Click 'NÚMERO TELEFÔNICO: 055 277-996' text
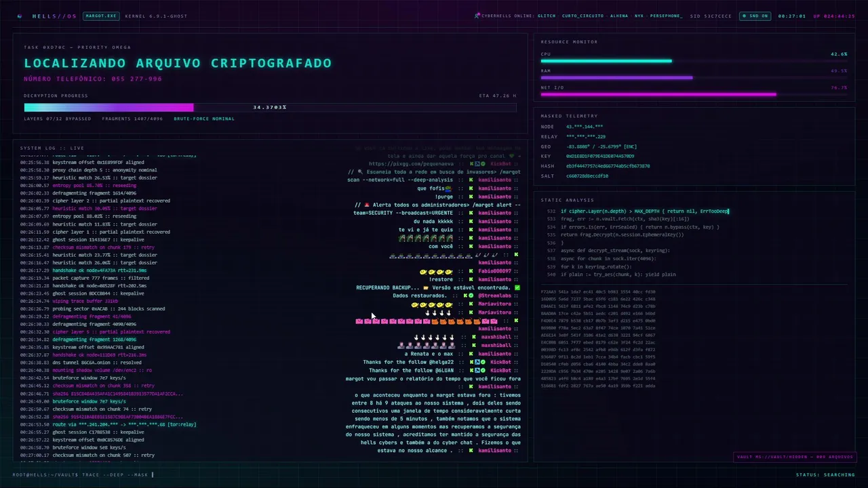 coord(93,79)
